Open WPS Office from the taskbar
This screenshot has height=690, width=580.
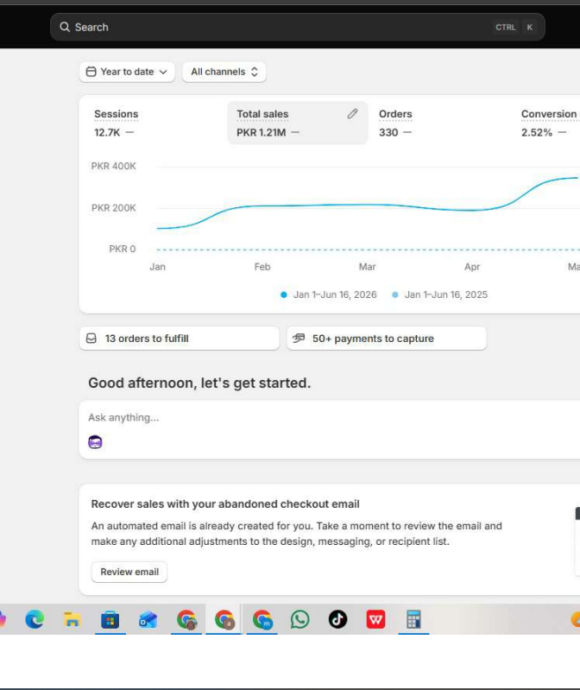(x=376, y=620)
